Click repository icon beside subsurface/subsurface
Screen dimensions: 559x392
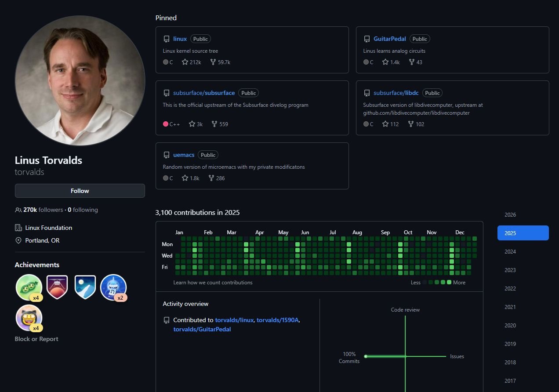[167, 93]
